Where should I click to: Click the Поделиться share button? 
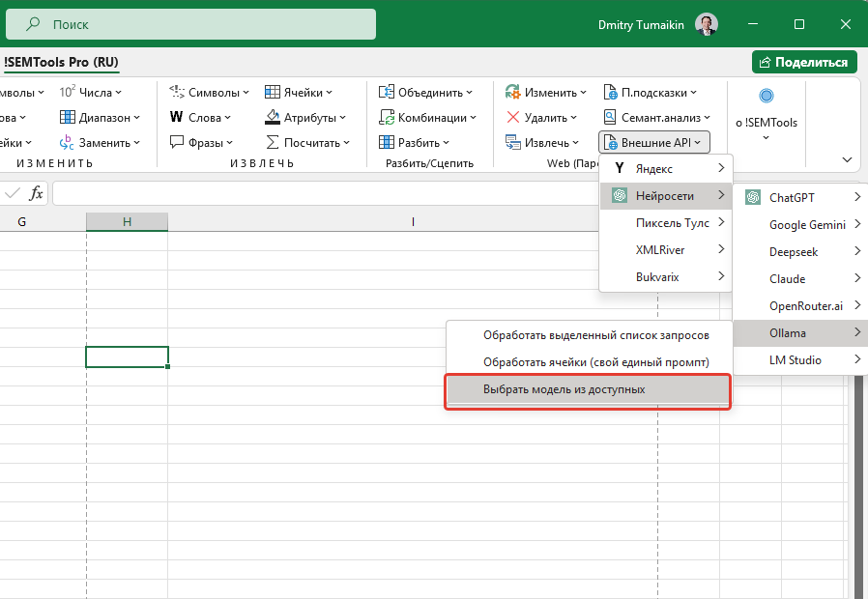[804, 62]
